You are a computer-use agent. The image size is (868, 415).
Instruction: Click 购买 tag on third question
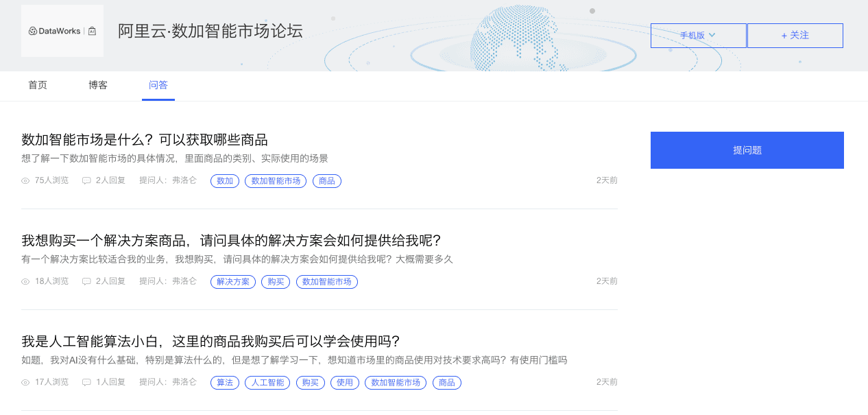pyautogui.click(x=311, y=383)
